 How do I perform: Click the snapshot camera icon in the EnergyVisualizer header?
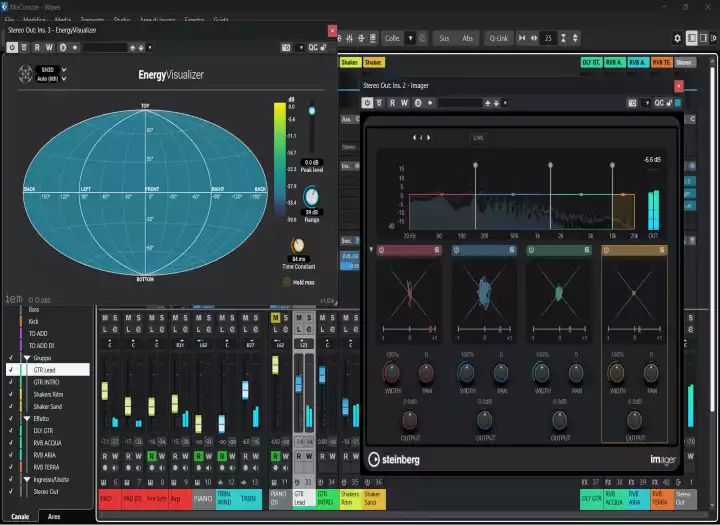tap(286, 46)
